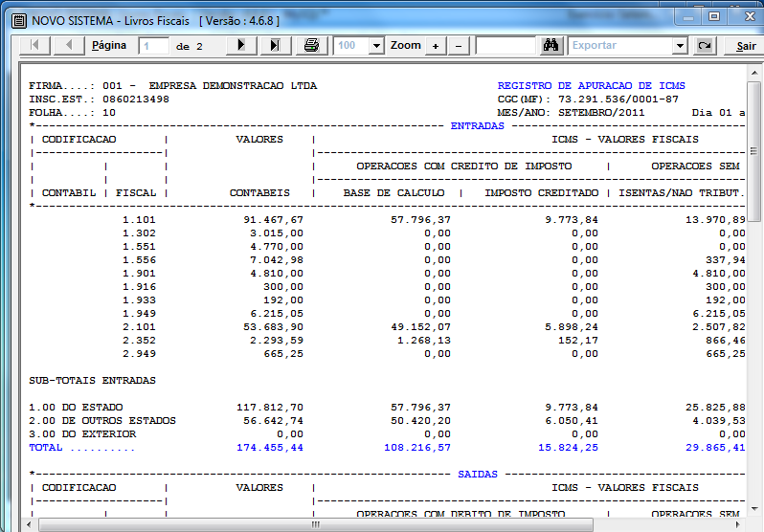
Task: Click INSC.EST. number 0860213498
Action: point(135,100)
